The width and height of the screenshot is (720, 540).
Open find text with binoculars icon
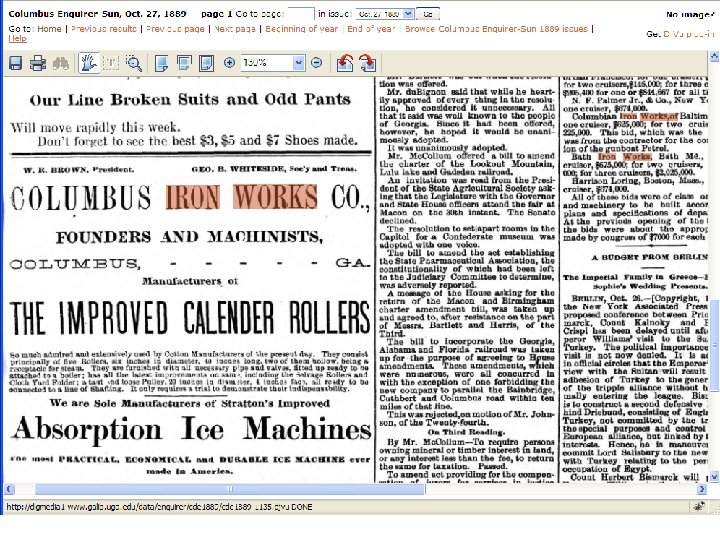[61, 63]
